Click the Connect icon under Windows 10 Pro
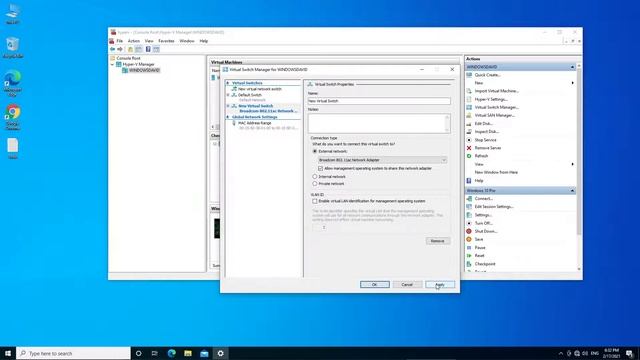Screen dimensions: 640x360 click(x=469, y=199)
